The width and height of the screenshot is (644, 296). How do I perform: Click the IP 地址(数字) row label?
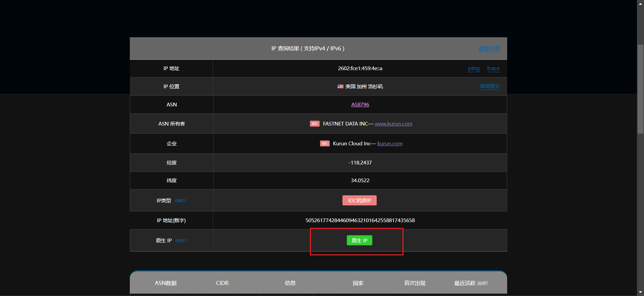pos(171,220)
